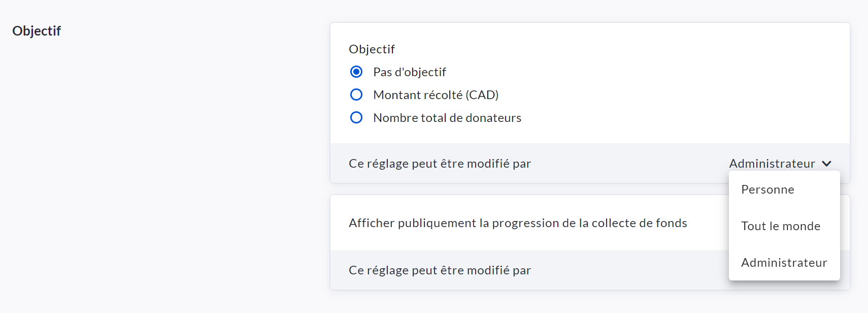This screenshot has height=313, width=868.
Task: Select the "Nombre total de donateurs" radio circle
Action: (x=356, y=117)
